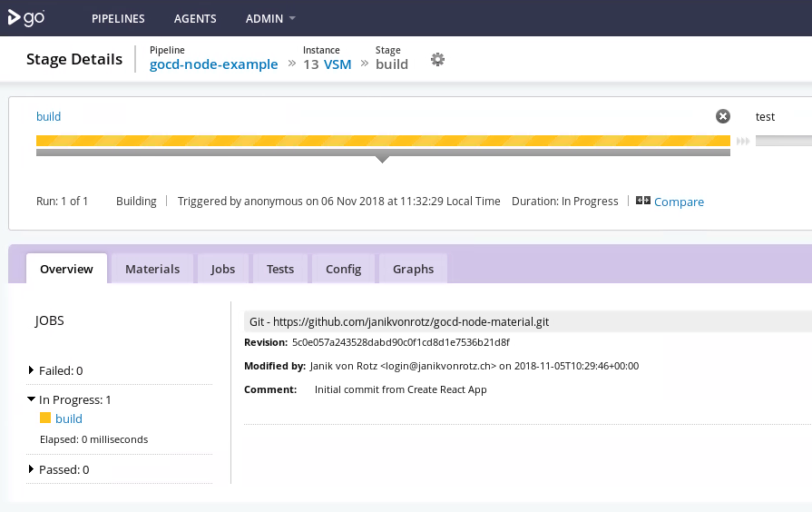
Task: Click the 'Building' status text
Action: pos(136,201)
